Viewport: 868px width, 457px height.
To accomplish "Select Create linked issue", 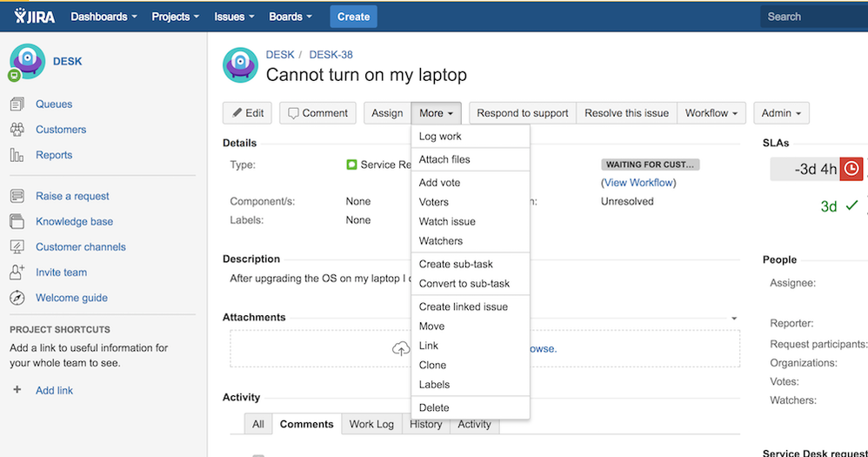I will [x=471, y=307].
